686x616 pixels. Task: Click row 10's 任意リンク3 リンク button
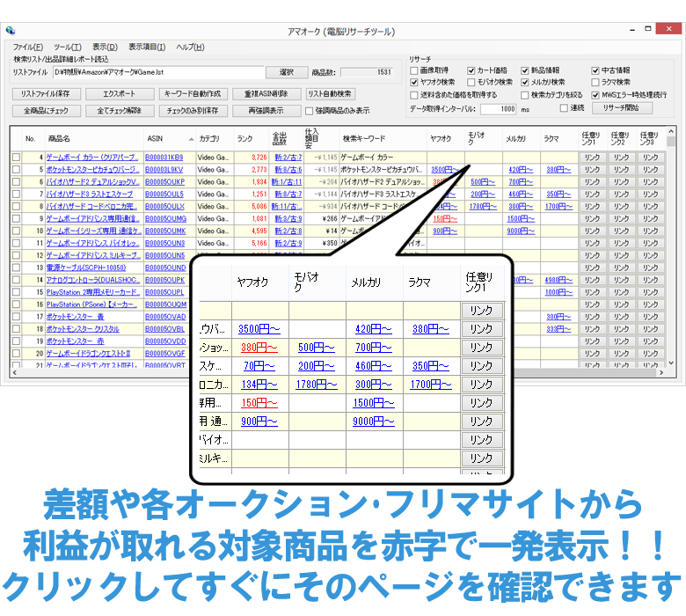[x=651, y=231]
